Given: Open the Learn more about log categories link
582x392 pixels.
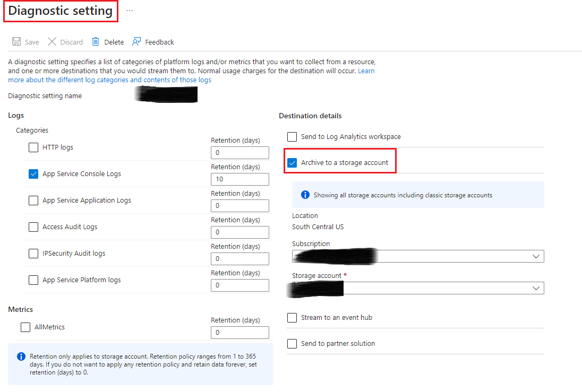Looking at the screenshot, I should 109,80.
